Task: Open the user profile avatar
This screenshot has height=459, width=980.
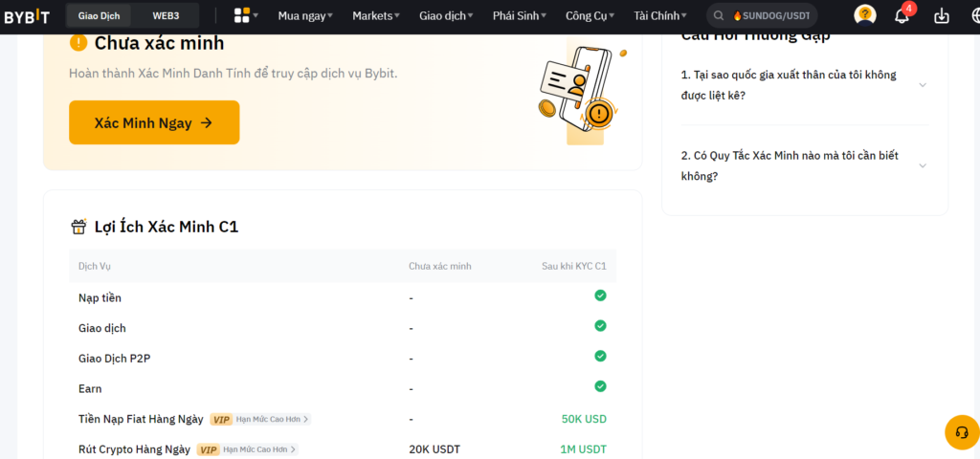Action: coord(865,15)
